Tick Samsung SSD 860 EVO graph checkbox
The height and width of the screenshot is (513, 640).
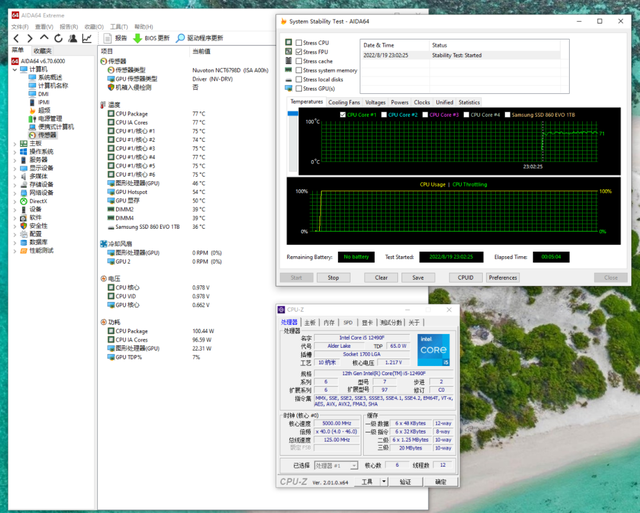point(507,115)
